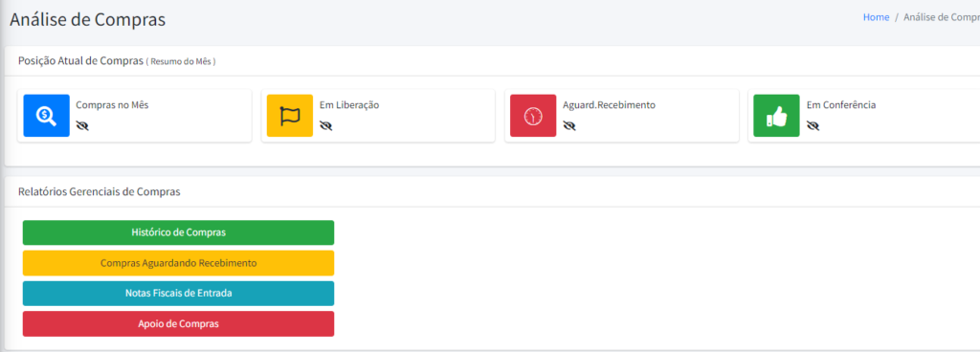980x352 pixels.
Task: Click the yellow flag icon for Em Liberação
Action: click(290, 116)
